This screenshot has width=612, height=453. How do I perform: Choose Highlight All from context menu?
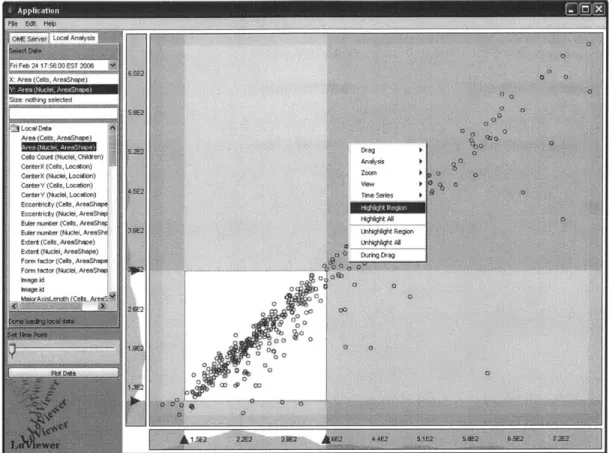(x=388, y=219)
